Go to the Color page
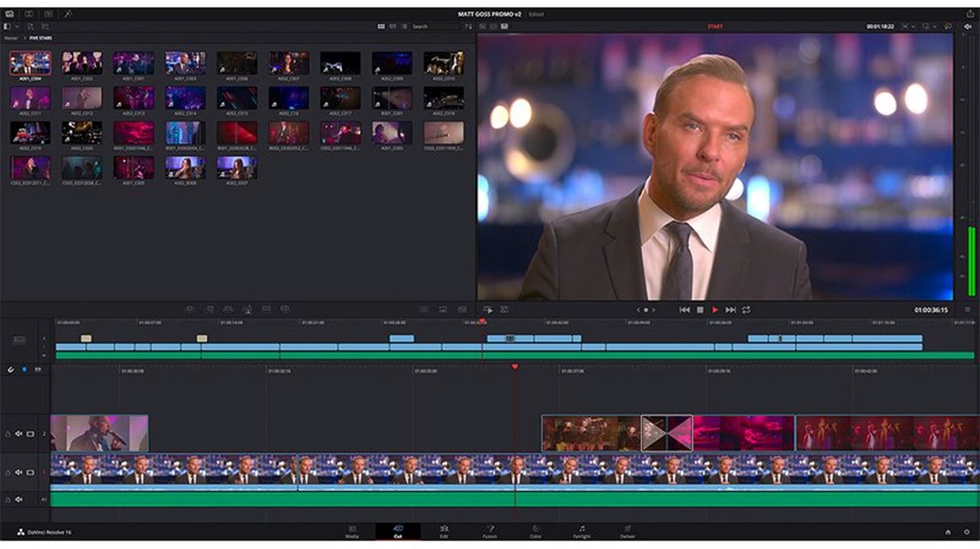Screen dimensions: 980x549 pos(535,531)
